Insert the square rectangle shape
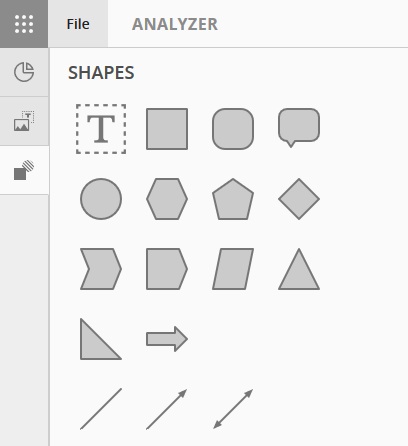 point(167,129)
